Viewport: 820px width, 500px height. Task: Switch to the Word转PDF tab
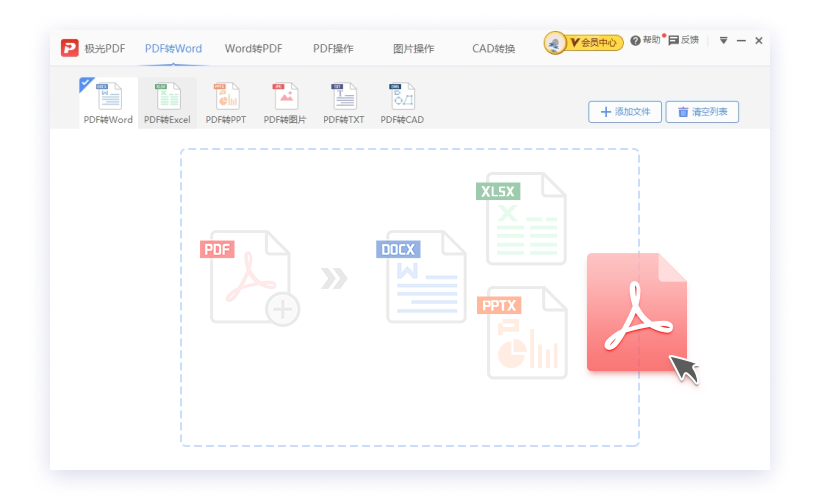pyautogui.click(x=254, y=48)
